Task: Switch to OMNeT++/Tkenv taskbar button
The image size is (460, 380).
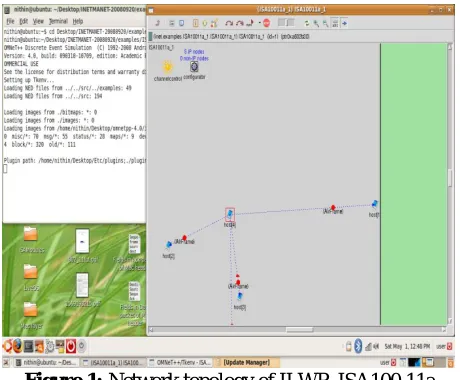Action: (180, 362)
